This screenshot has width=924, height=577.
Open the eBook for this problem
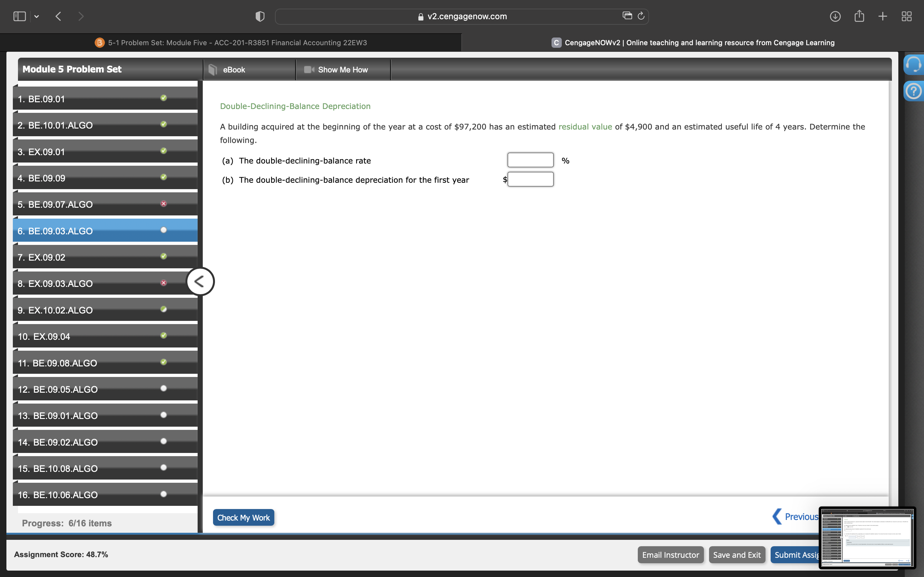[x=234, y=70]
